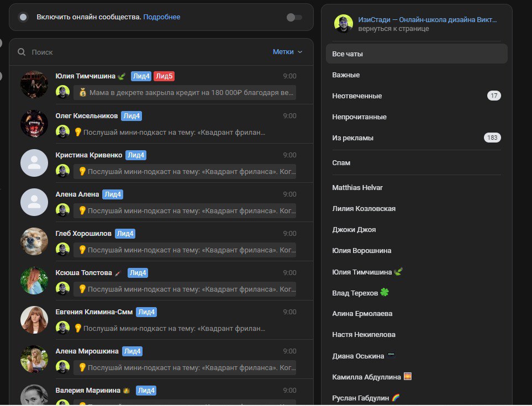Open chat name Кристина Кривенко
Viewport: 532px width, 406px height.
(x=89, y=155)
